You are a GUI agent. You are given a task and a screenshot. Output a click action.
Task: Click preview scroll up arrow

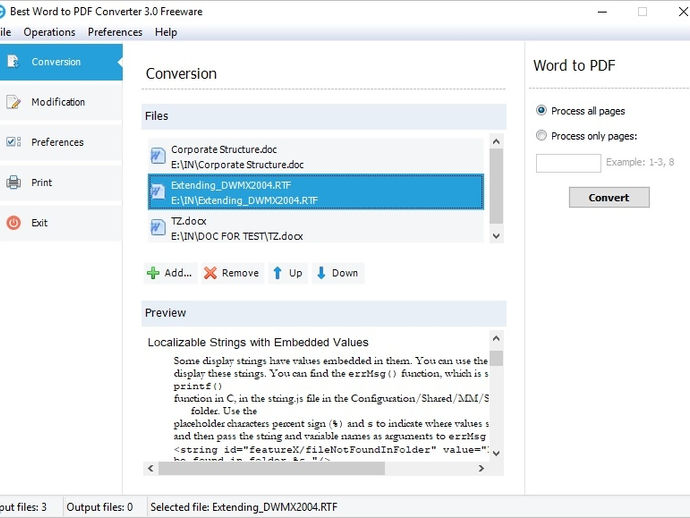[x=496, y=338]
